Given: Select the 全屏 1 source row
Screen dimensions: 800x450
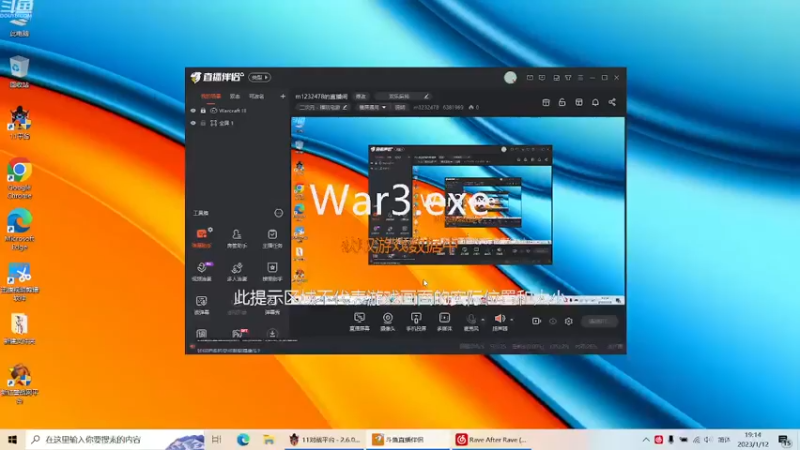Looking at the screenshot, I should 238,123.
